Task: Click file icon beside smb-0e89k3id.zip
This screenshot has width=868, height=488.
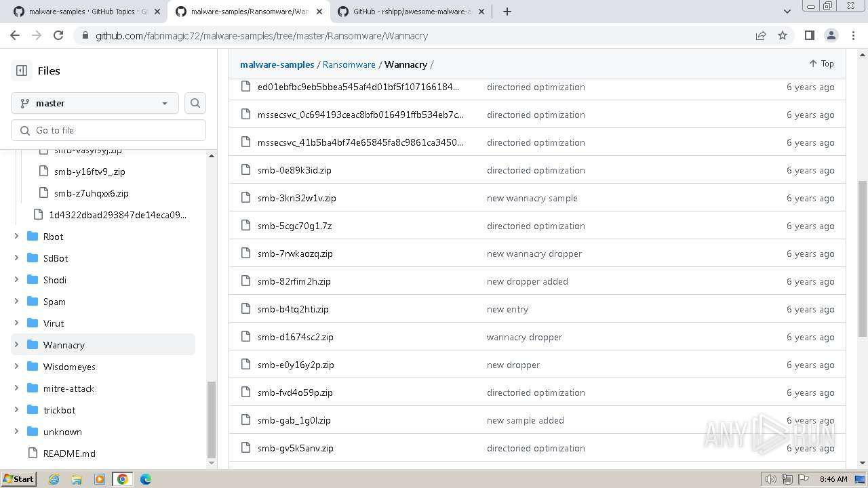Action: coord(246,170)
